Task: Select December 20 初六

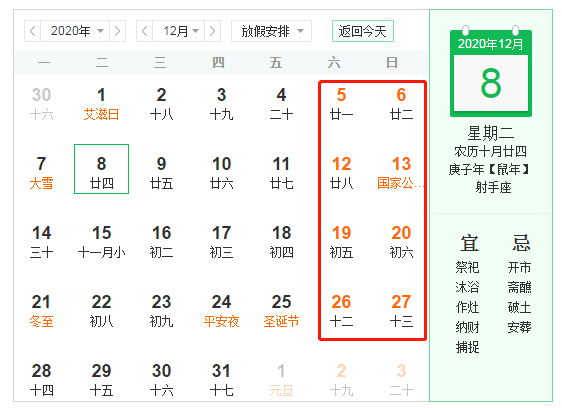Action: click(x=401, y=242)
